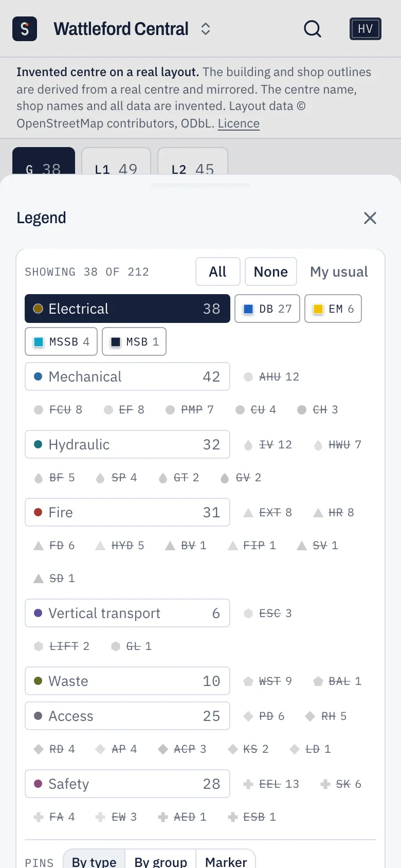Open the HV user avatar badge

pos(366,29)
